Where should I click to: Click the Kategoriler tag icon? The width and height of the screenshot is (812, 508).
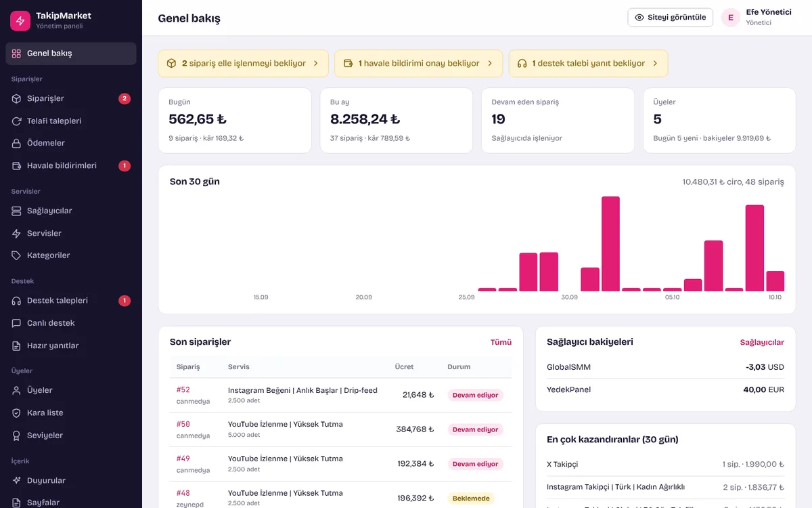pos(16,255)
